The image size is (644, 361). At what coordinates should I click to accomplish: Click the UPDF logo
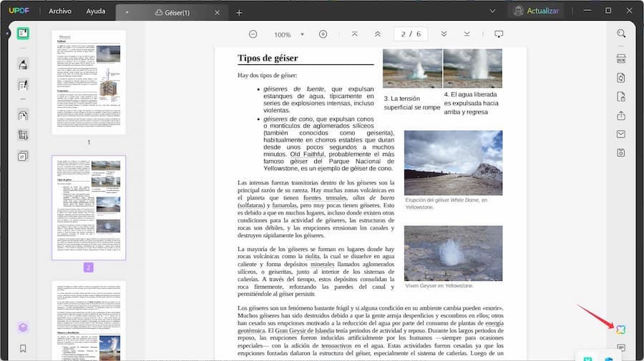point(19,11)
